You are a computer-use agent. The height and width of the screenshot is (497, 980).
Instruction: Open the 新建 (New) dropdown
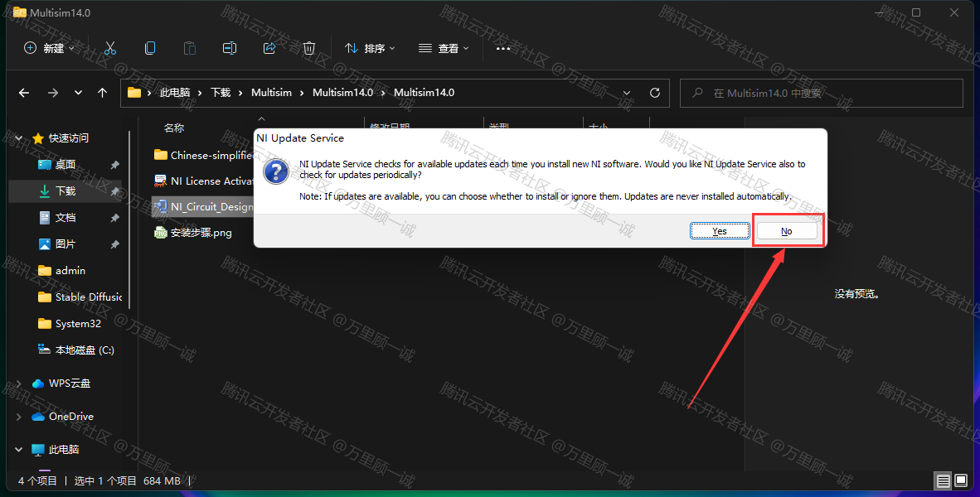pos(49,48)
